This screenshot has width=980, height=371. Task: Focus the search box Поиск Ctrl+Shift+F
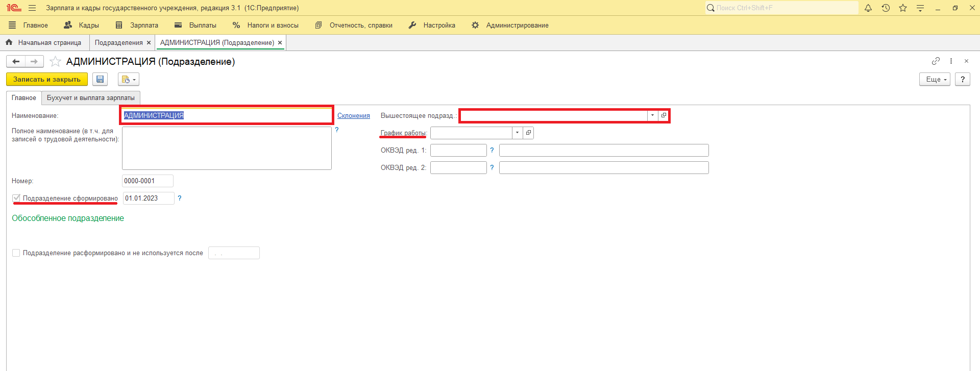pos(781,8)
